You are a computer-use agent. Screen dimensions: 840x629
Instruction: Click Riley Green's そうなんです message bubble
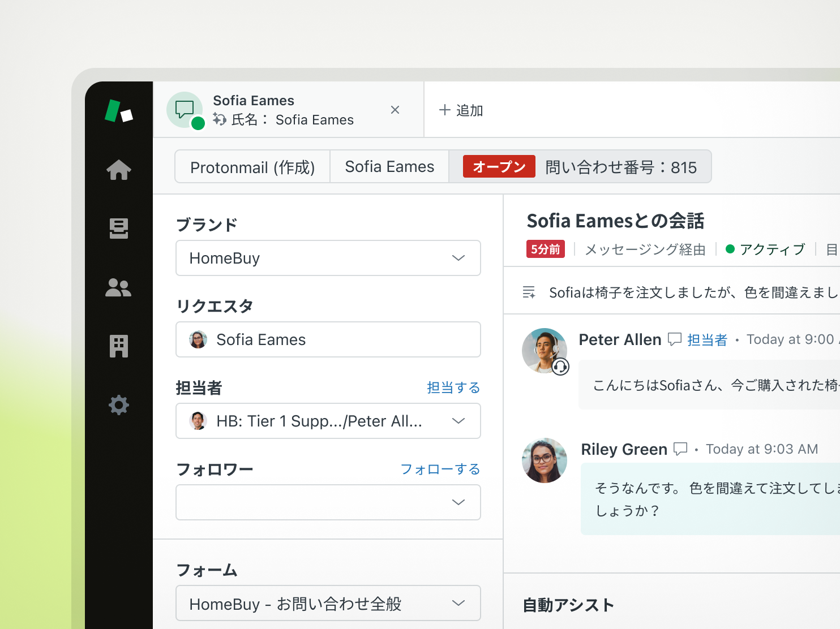(x=710, y=499)
